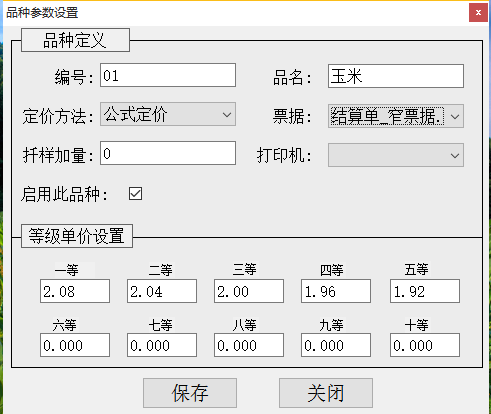Click into the 品名 text field
Image resolution: width=491 pixels, height=414 pixels.
(396, 76)
